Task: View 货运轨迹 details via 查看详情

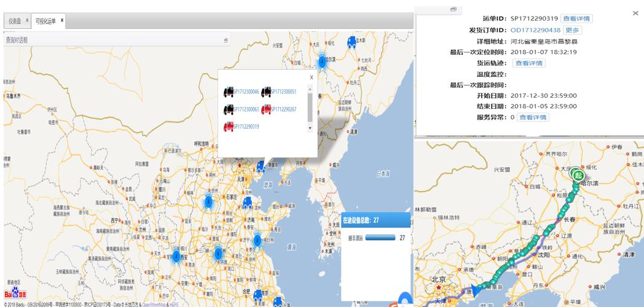Action: [529, 63]
